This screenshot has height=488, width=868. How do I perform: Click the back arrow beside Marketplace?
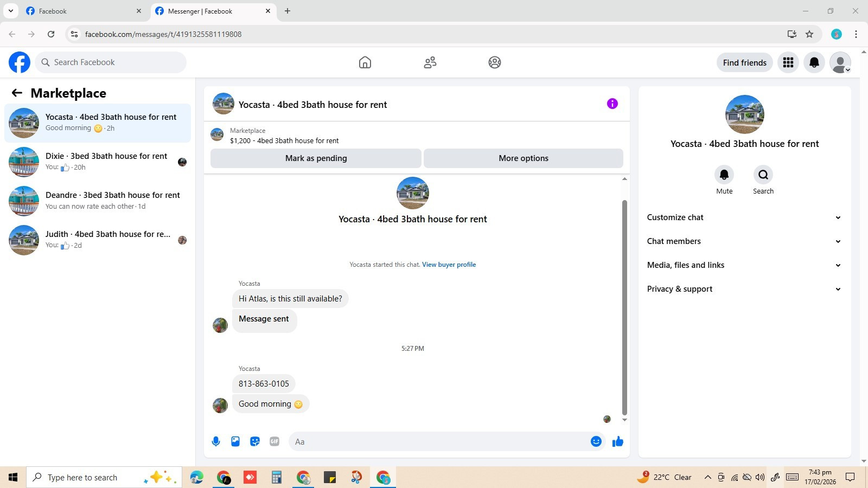click(x=17, y=93)
